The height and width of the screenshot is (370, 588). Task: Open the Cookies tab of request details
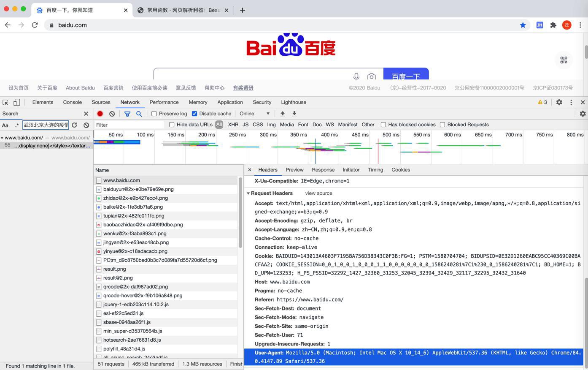pyautogui.click(x=401, y=170)
